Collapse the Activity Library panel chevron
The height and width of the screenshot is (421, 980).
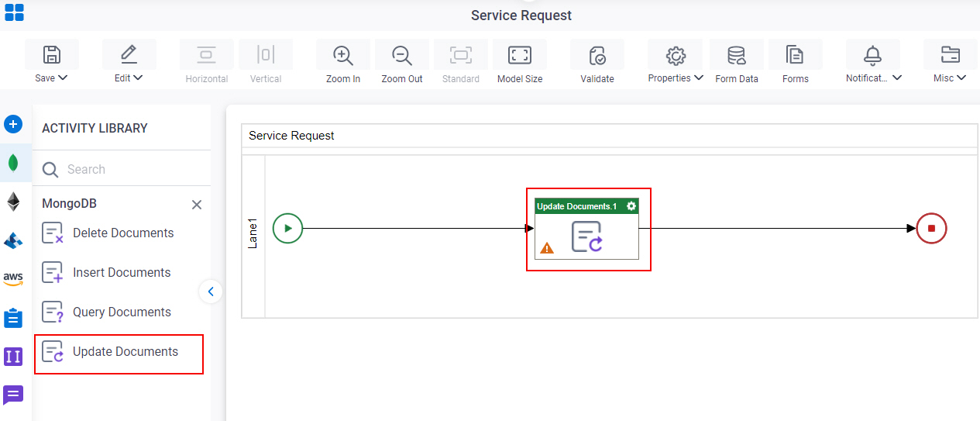pos(211,292)
